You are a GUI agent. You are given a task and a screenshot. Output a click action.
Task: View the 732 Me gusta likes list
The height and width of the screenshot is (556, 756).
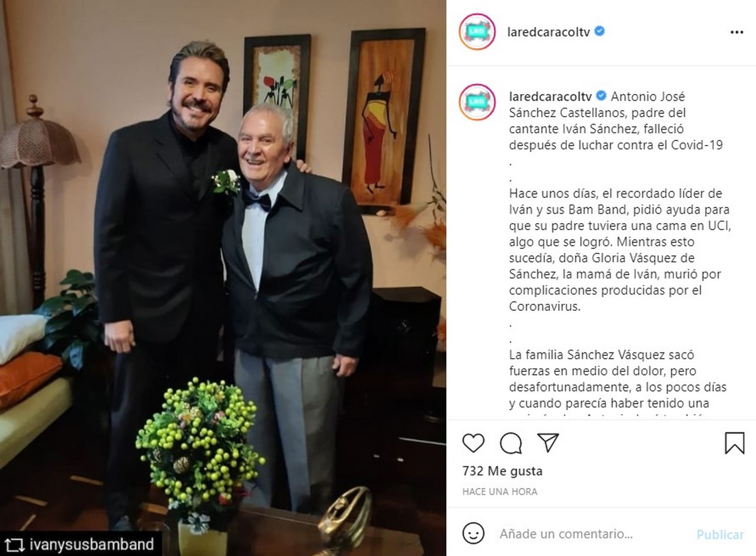point(502,471)
